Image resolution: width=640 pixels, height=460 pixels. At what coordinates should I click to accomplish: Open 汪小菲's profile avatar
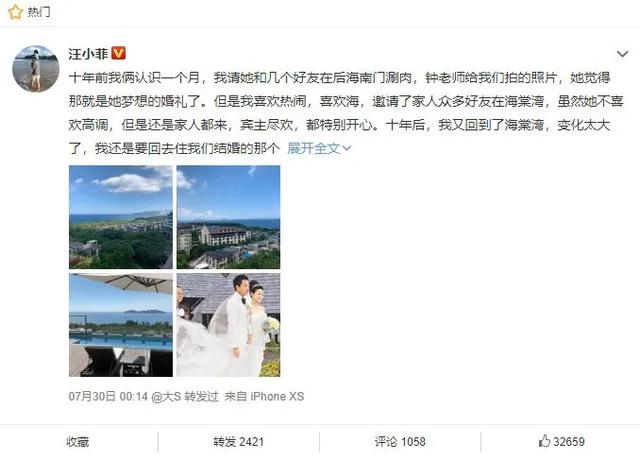(36, 69)
